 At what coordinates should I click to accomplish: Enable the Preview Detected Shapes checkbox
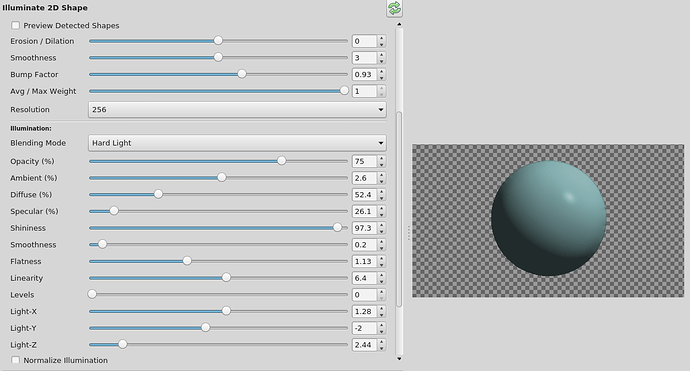click(15, 26)
